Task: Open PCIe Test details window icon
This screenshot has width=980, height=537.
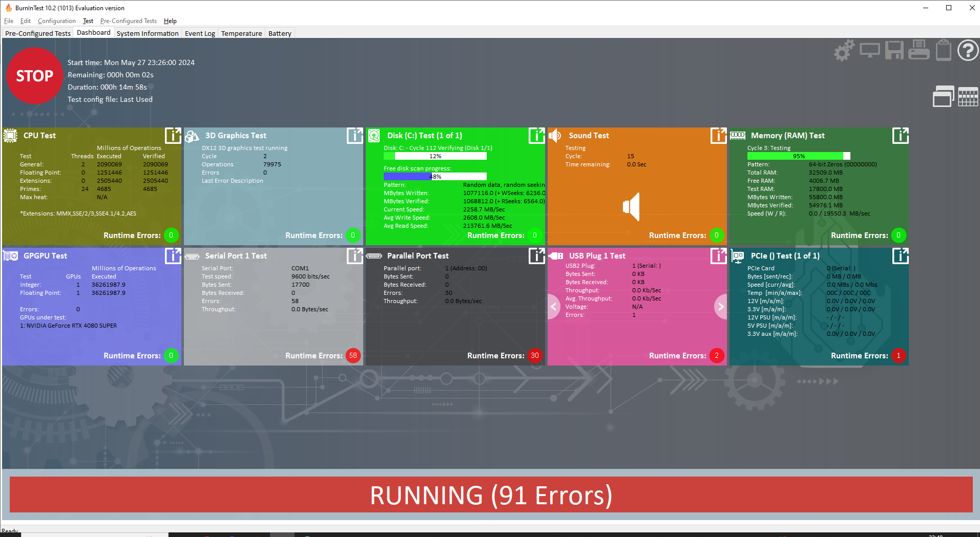Action: pos(901,256)
